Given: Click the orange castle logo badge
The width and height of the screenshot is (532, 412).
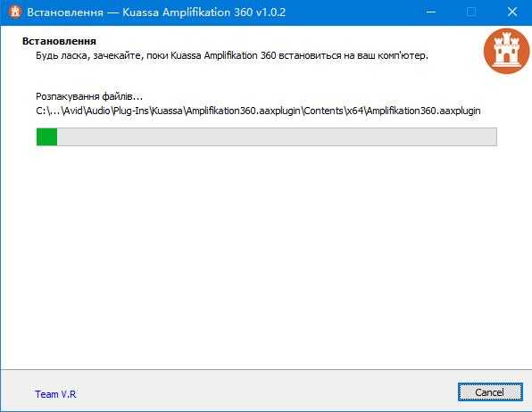Looking at the screenshot, I should coord(506,51).
